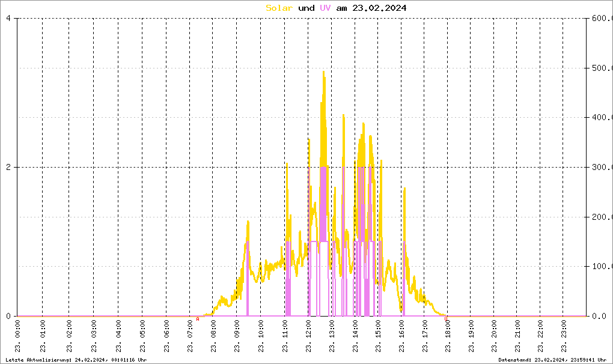
Task: Click the time axis label '23. 04:00'
Action: click(118, 336)
